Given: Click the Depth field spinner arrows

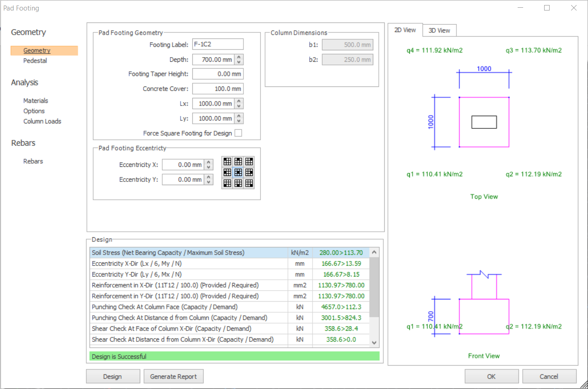Looking at the screenshot, I should 240,59.
